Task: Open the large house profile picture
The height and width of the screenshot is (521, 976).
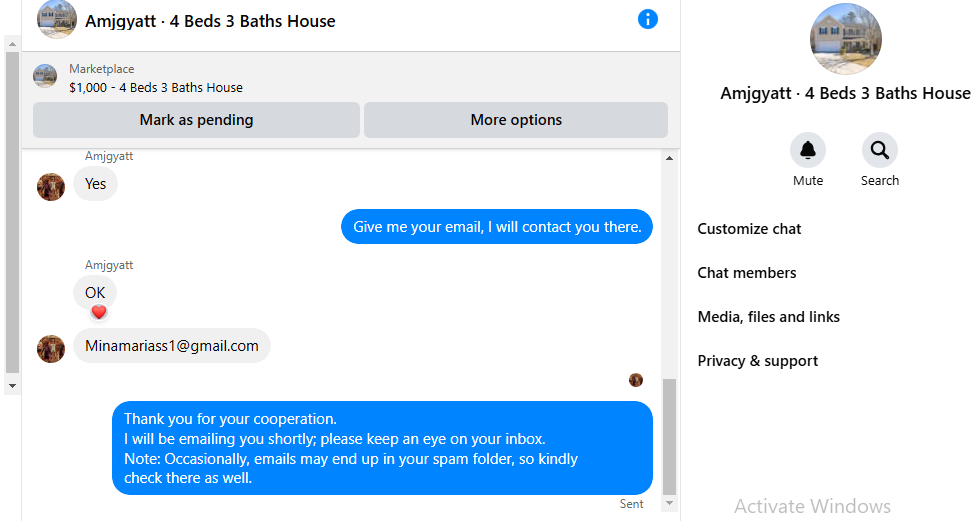Action: click(x=845, y=39)
